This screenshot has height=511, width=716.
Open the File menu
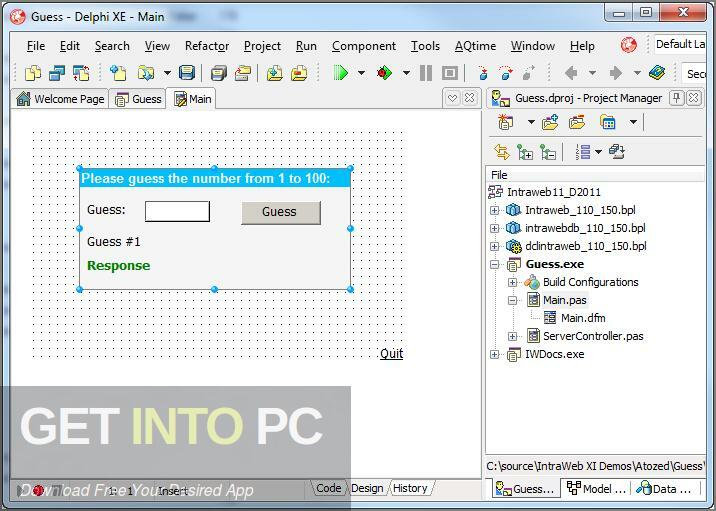pos(36,46)
